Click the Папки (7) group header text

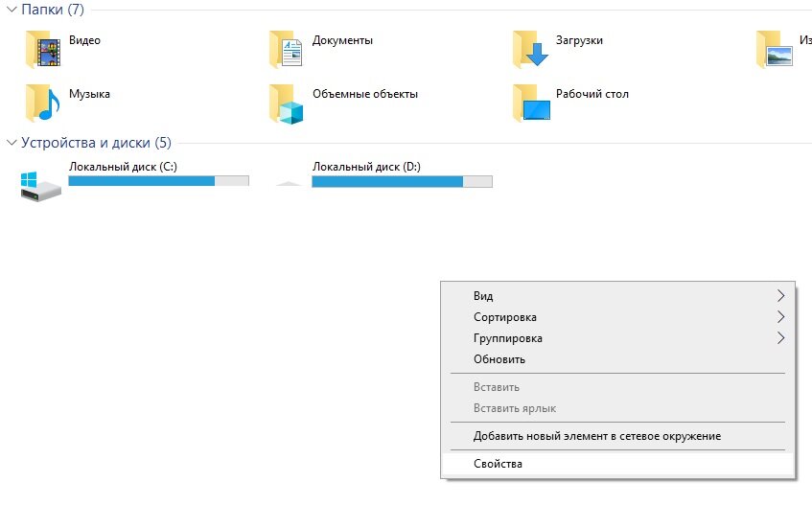click(x=53, y=10)
